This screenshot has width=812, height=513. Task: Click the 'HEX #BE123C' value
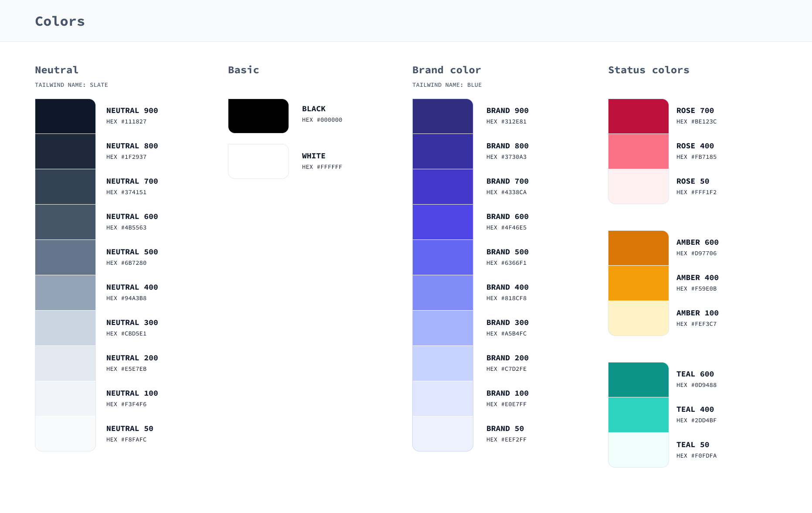pyautogui.click(x=696, y=122)
